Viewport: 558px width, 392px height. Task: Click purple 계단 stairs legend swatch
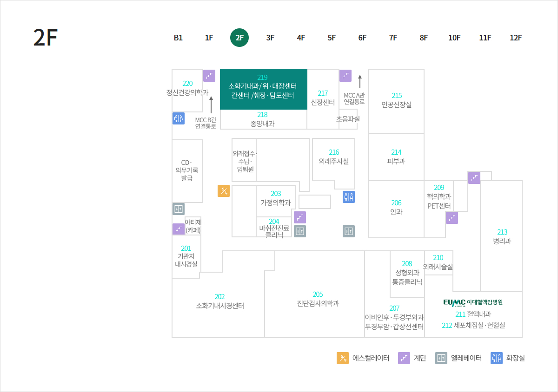point(404,358)
